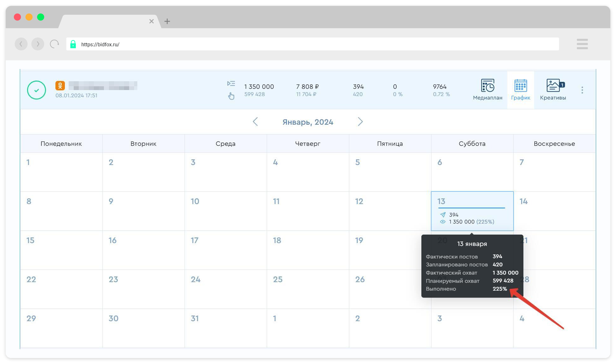Reload the page with browser refresh button
Screen dimensions: 616x364
pyautogui.click(x=54, y=44)
